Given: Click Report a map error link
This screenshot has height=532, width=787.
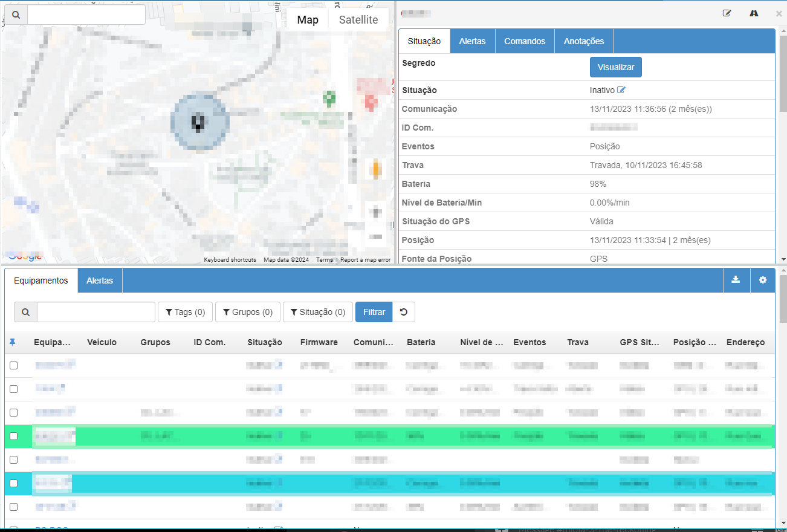Looking at the screenshot, I should click(x=365, y=260).
